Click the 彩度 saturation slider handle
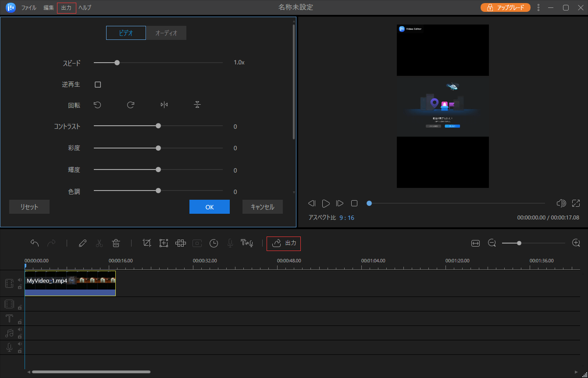The height and width of the screenshot is (378, 588). coord(158,148)
